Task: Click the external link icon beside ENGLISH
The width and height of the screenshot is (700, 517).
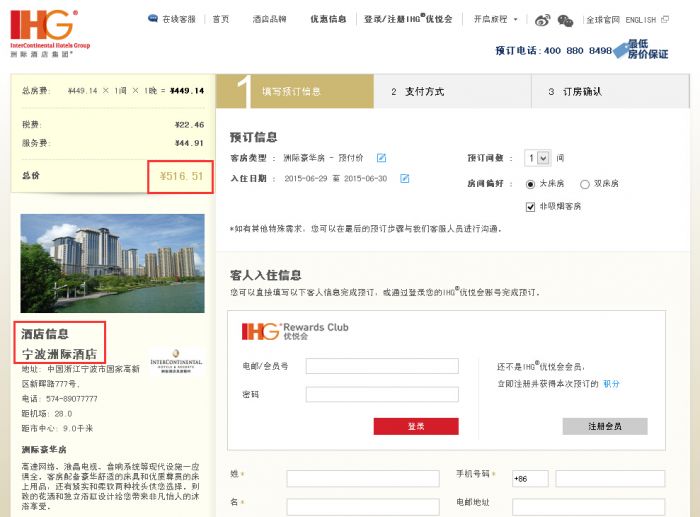Action: pos(665,20)
